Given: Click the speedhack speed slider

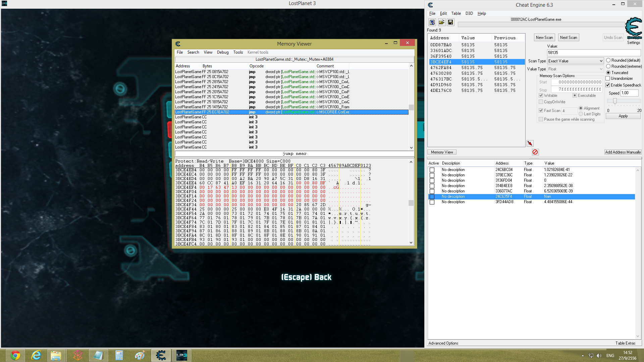Looking at the screenshot, I should tap(615, 101).
